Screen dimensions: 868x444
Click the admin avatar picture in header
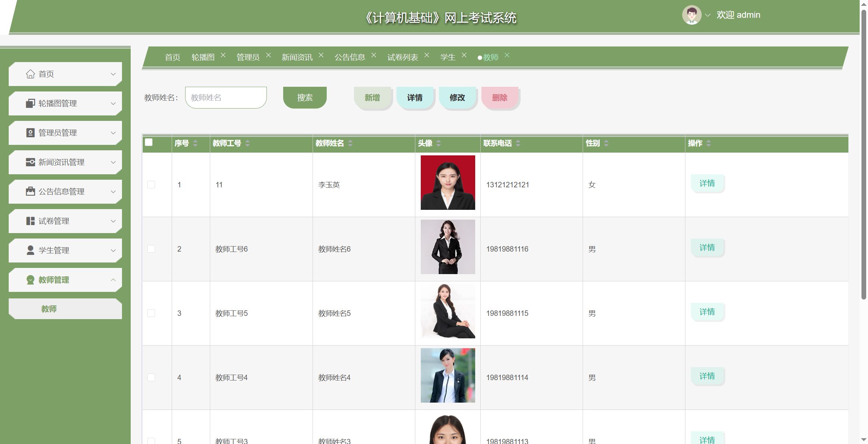tap(692, 15)
